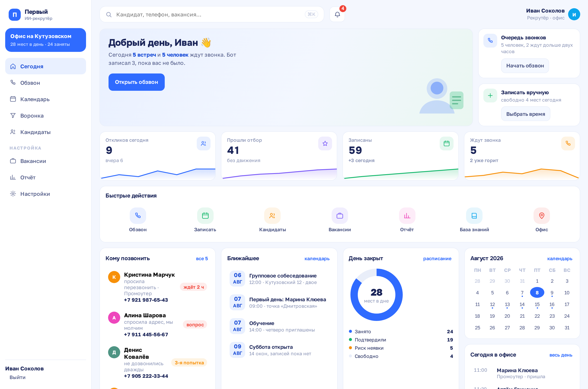Viewport: 588px width, 389px height.
Task: Click the search magnifier icon
Action: [x=109, y=15]
